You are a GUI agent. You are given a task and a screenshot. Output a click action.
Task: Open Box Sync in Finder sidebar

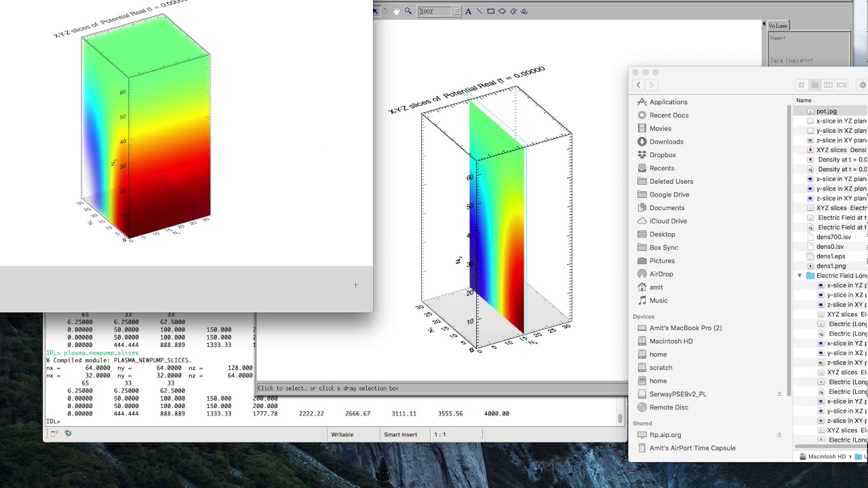pyautogui.click(x=663, y=247)
